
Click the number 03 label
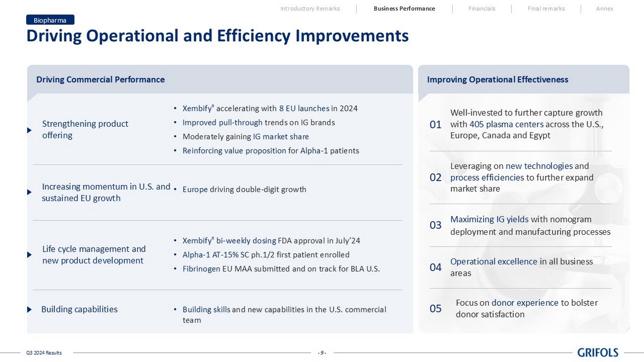(x=435, y=225)
